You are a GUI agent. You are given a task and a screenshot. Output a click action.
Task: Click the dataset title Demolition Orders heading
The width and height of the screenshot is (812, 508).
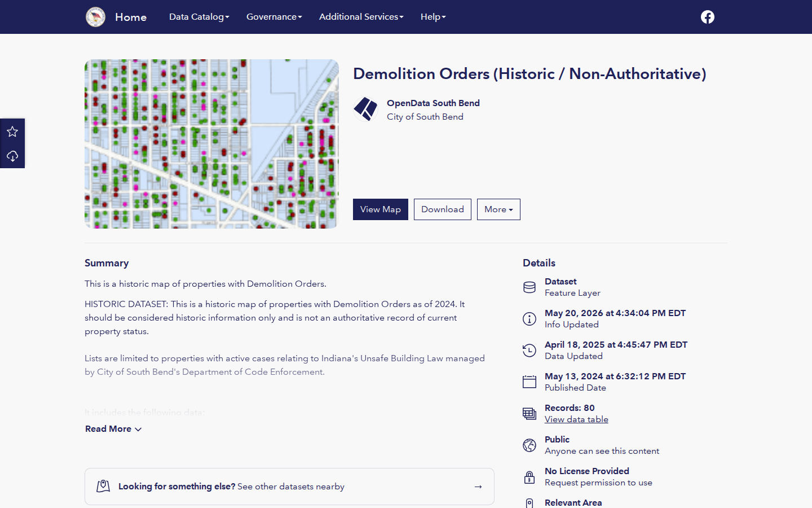(x=529, y=74)
